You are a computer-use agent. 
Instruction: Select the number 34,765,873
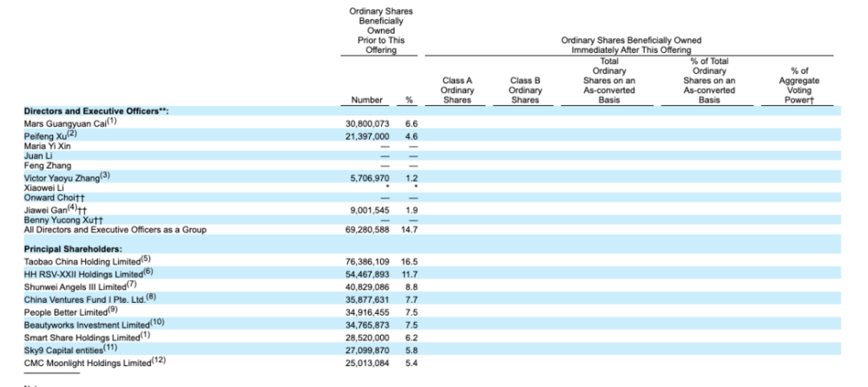click(367, 325)
